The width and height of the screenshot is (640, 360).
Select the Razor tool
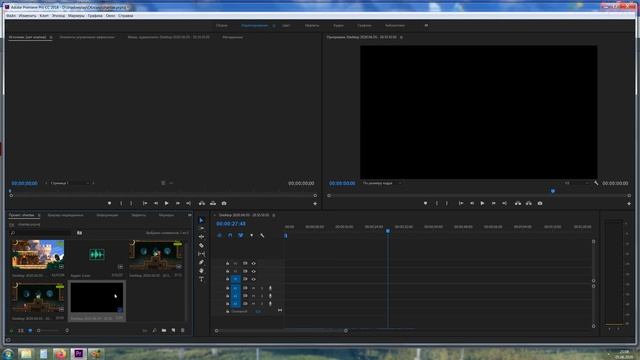tap(201, 245)
